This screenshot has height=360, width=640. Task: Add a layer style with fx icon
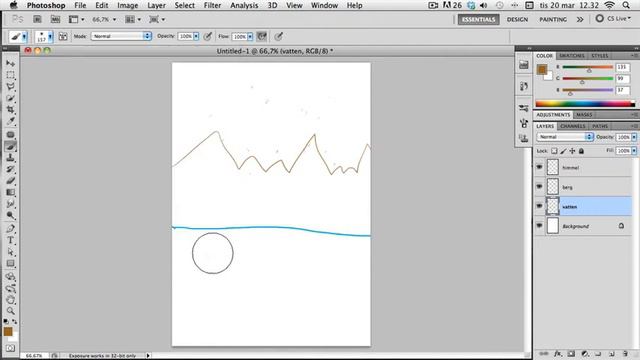point(558,353)
